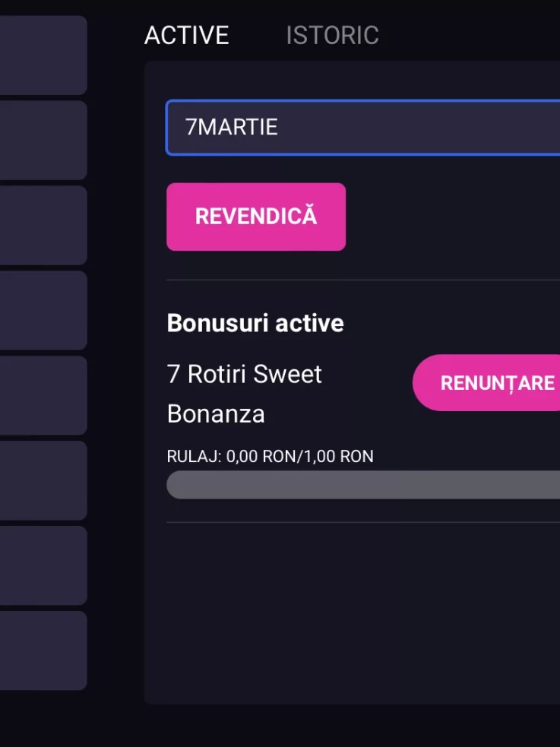Screen dimensions: 560x747
Task: Open the 7 Rotiri Sweet Bonanza bonus entry
Action: coord(244,394)
